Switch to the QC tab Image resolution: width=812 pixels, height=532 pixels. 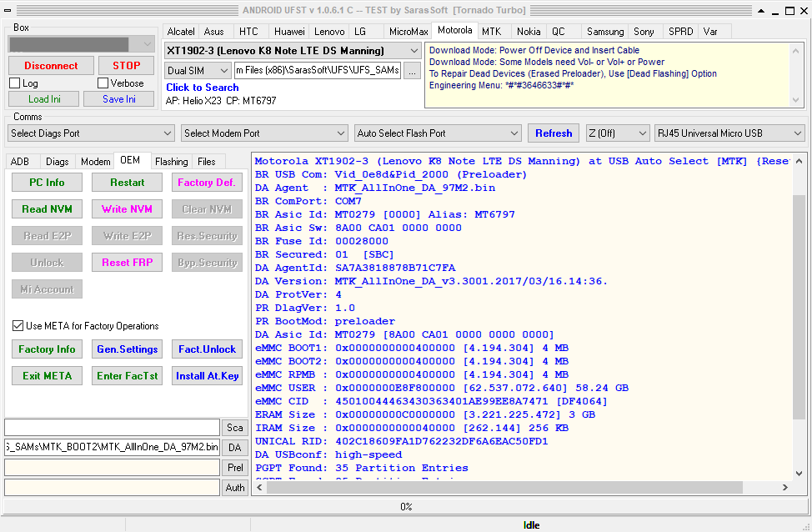(x=559, y=32)
